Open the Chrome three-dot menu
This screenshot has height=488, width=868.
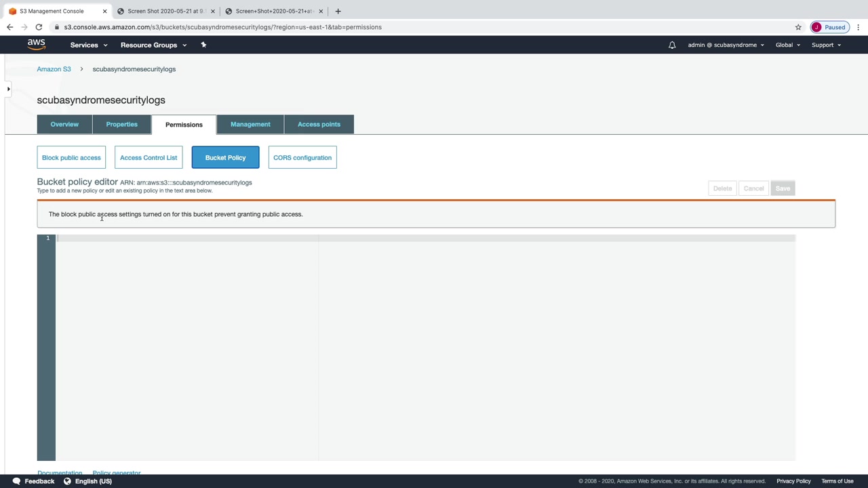tap(859, 27)
